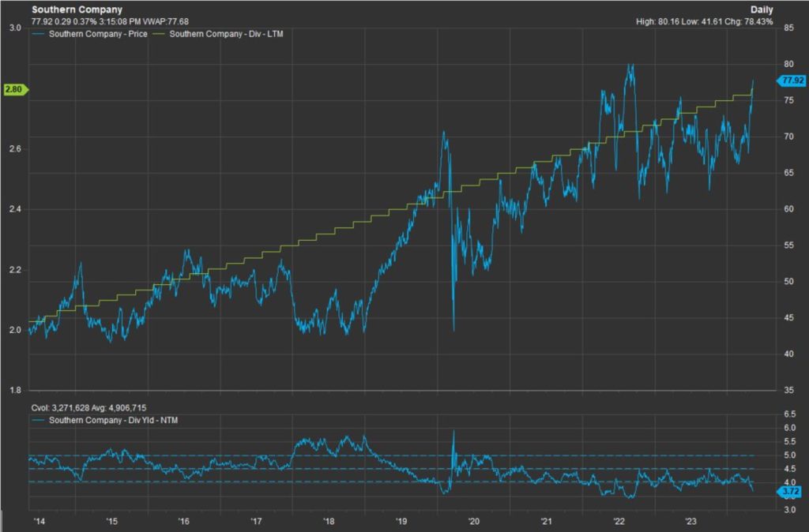Image resolution: width=809 pixels, height=532 pixels.
Task: Click the 6.5 yield axis value
Action: (790, 414)
